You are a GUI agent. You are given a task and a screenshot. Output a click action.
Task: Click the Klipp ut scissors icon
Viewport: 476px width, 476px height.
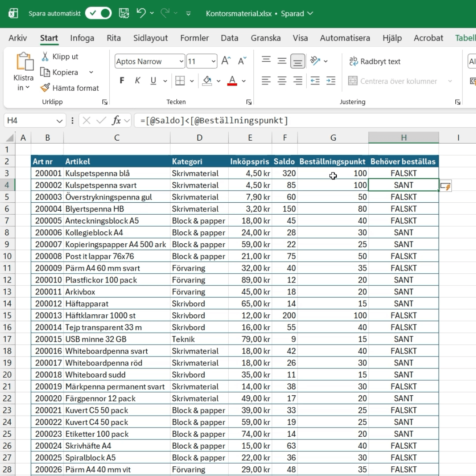point(45,56)
